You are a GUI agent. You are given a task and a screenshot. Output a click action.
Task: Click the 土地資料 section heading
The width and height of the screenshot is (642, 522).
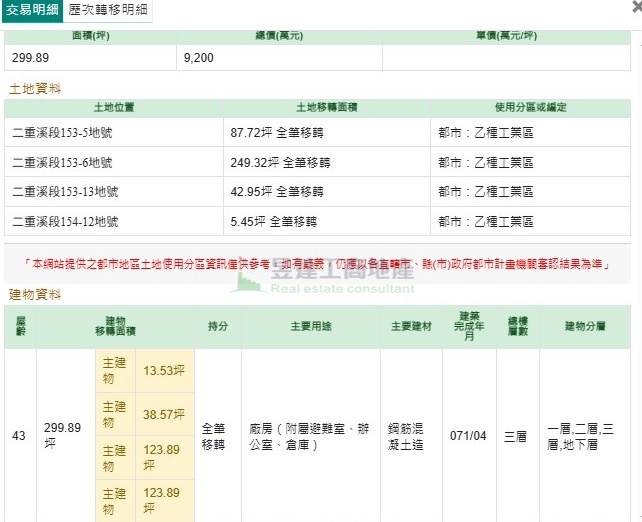click(x=35, y=89)
